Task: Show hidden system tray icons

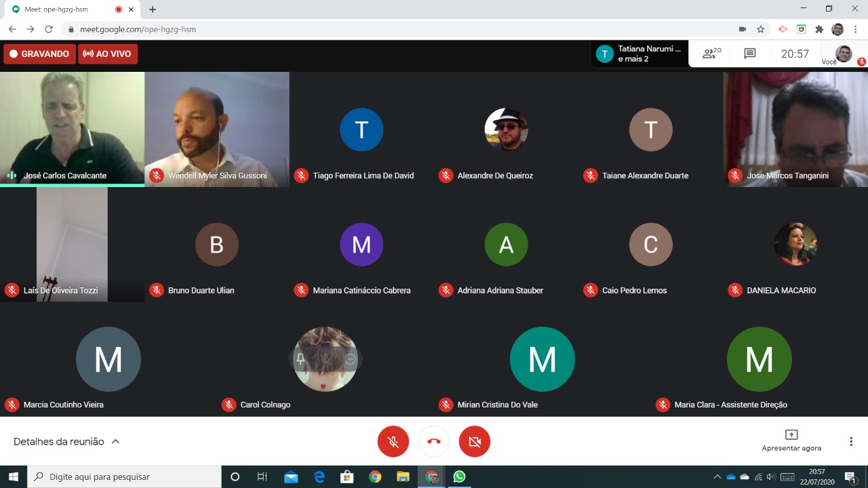Action: pyautogui.click(x=717, y=476)
